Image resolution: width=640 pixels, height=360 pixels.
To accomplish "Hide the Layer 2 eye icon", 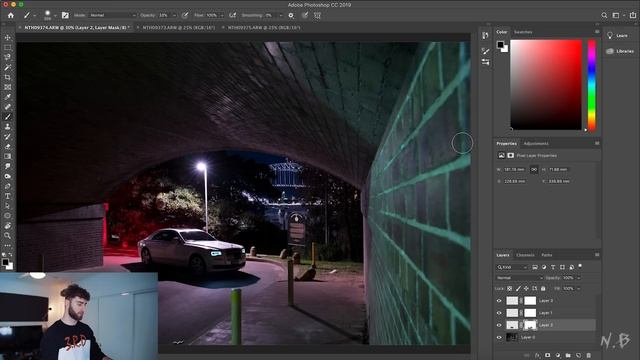I will pyautogui.click(x=499, y=325).
